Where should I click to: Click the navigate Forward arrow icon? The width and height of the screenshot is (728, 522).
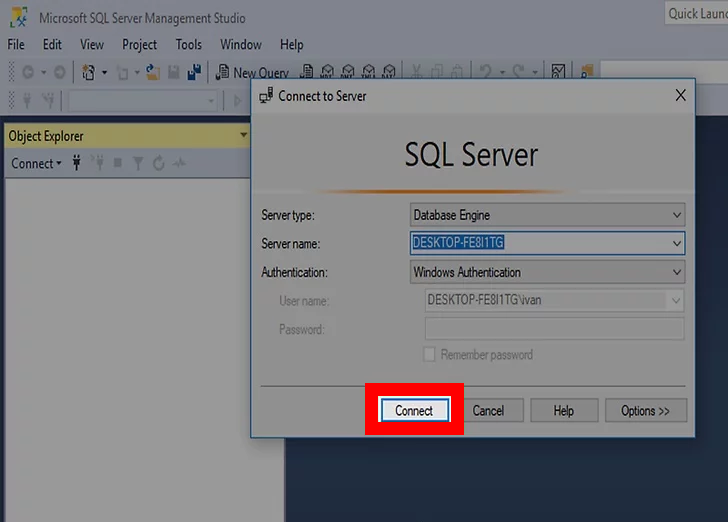click(x=59, y=72)
